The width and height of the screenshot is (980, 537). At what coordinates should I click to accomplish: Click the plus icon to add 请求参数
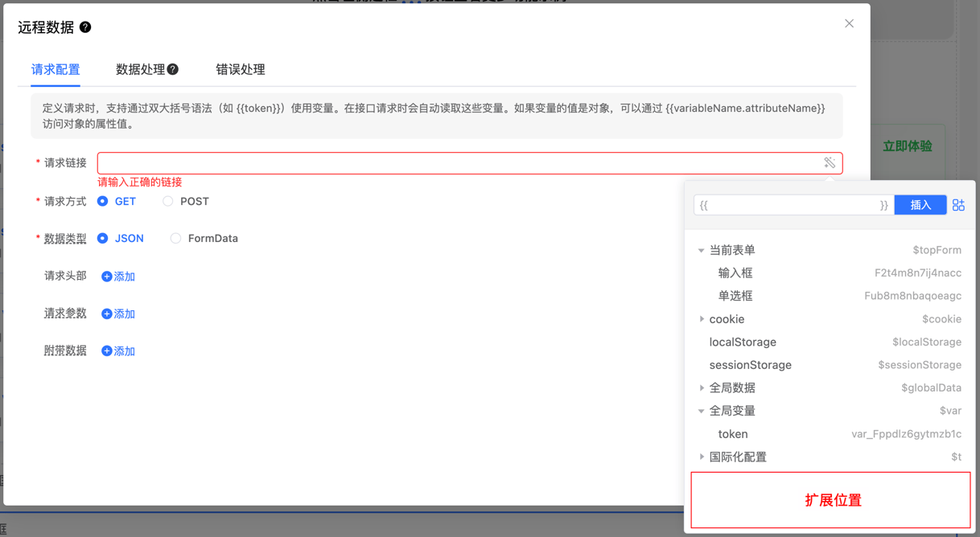[107, 314]
